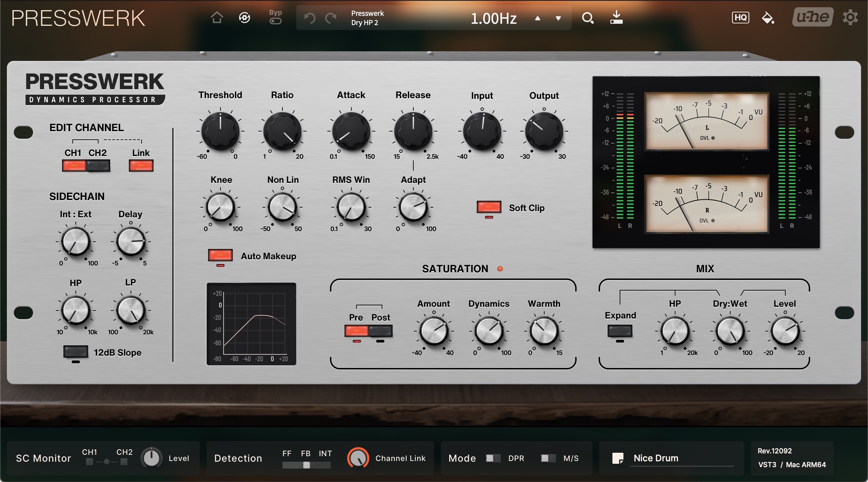The image size is (868, 482).
Task: Select the Post saturation button
Action: tap(381, 331)
